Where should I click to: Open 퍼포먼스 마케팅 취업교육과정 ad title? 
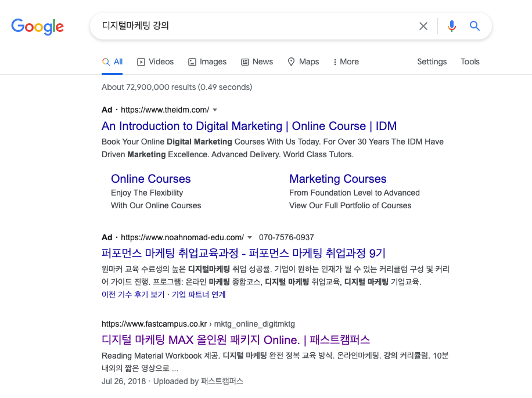pos(243,253)
